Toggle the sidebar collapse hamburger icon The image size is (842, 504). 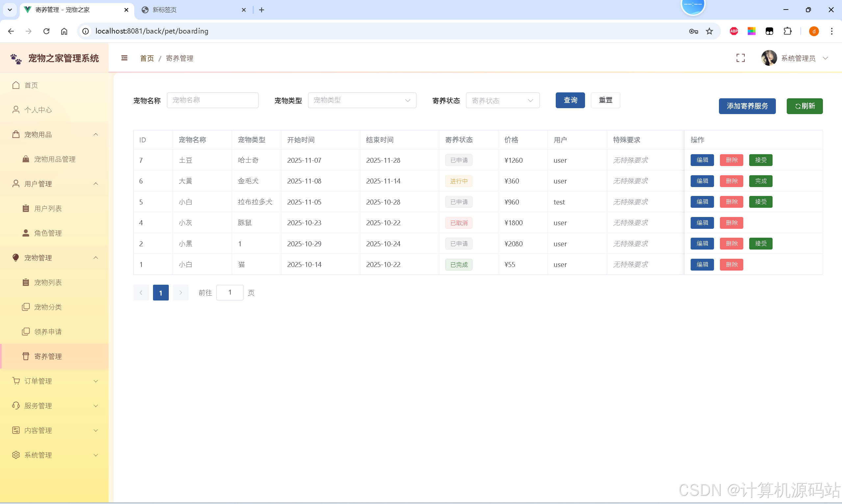[124, 58]
